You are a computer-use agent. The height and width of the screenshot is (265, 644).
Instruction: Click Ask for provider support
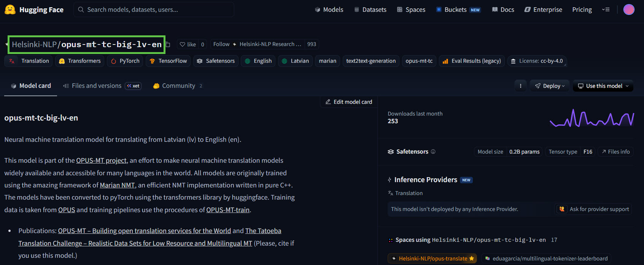coord(594,209)
